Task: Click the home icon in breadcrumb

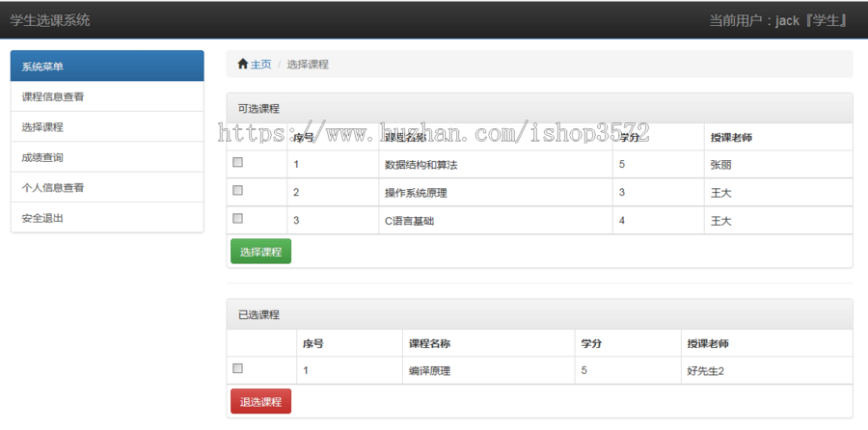Action: click(x=242, y=65)
